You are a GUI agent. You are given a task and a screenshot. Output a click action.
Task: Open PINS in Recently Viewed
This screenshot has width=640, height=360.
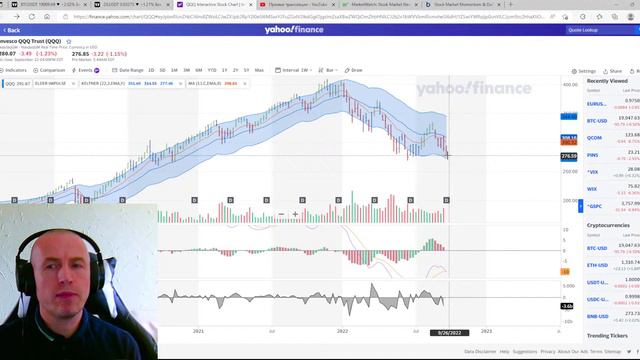coord(592,155)
